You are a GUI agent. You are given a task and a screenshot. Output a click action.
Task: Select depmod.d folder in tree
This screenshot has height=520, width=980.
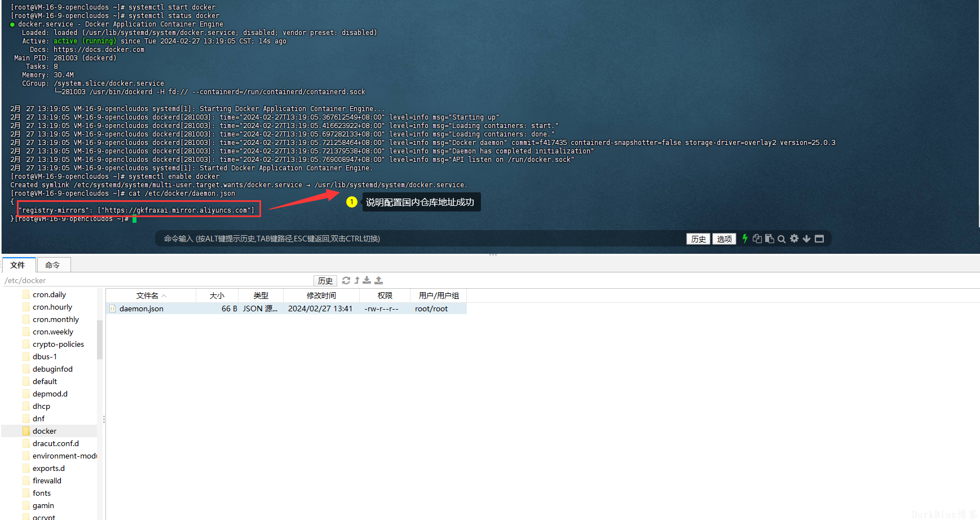pos(50,394)
